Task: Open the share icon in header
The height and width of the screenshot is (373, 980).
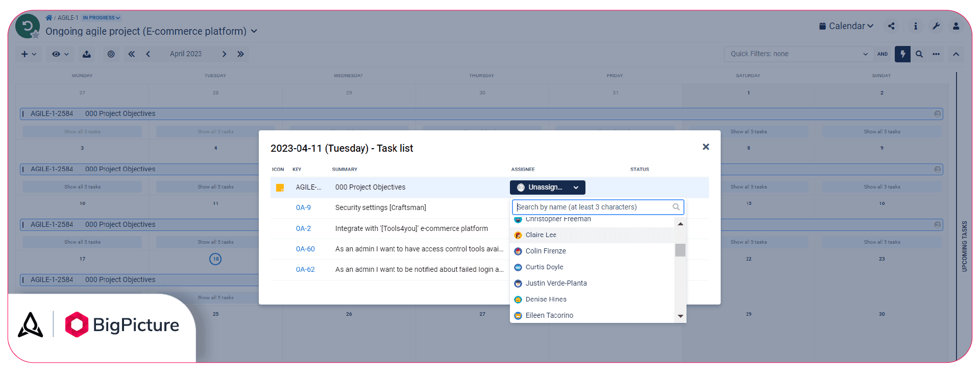Action: (891, 26)
